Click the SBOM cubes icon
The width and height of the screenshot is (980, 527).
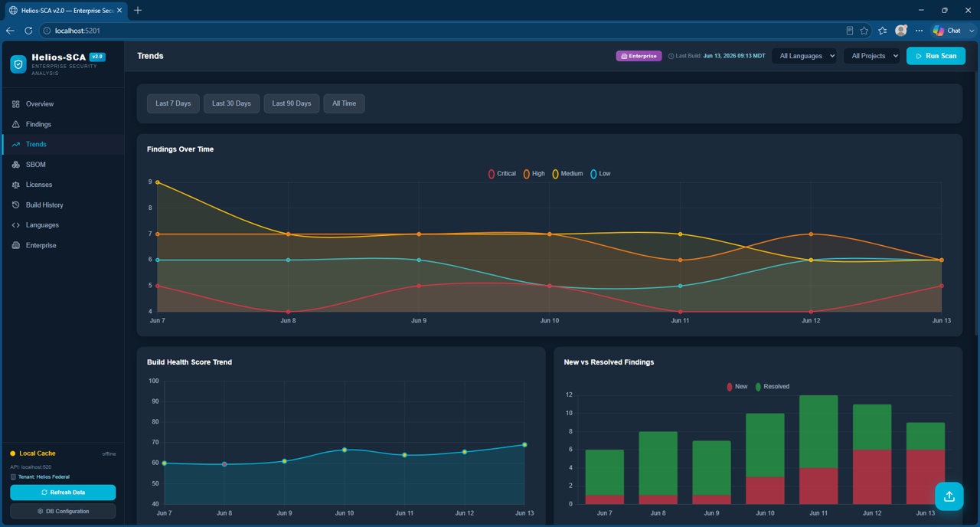tap(15, 165)
